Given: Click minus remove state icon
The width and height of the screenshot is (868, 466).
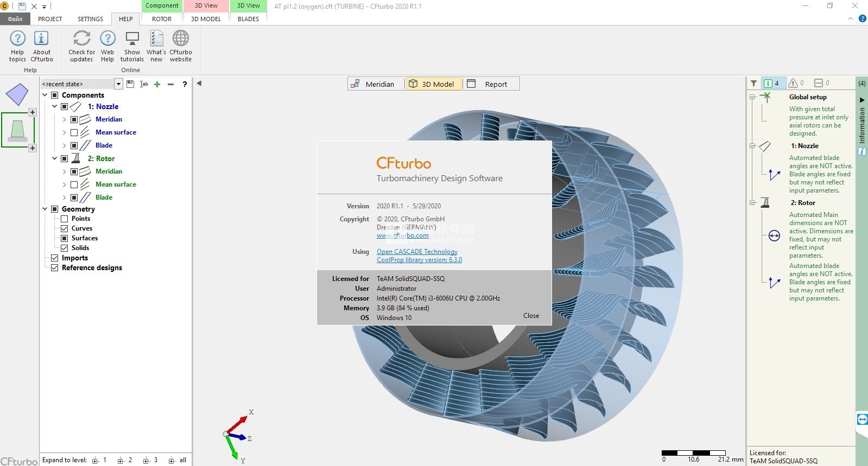Looking at the screenshot, I should point(170,84).
